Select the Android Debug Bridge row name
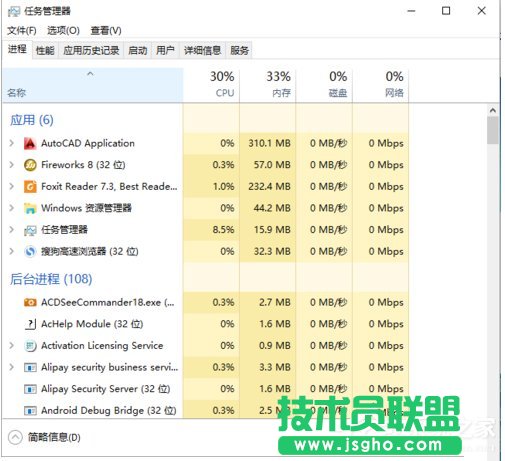Image resolution: width=505 pixels, height=461 pixels. [x=109, y=411]
